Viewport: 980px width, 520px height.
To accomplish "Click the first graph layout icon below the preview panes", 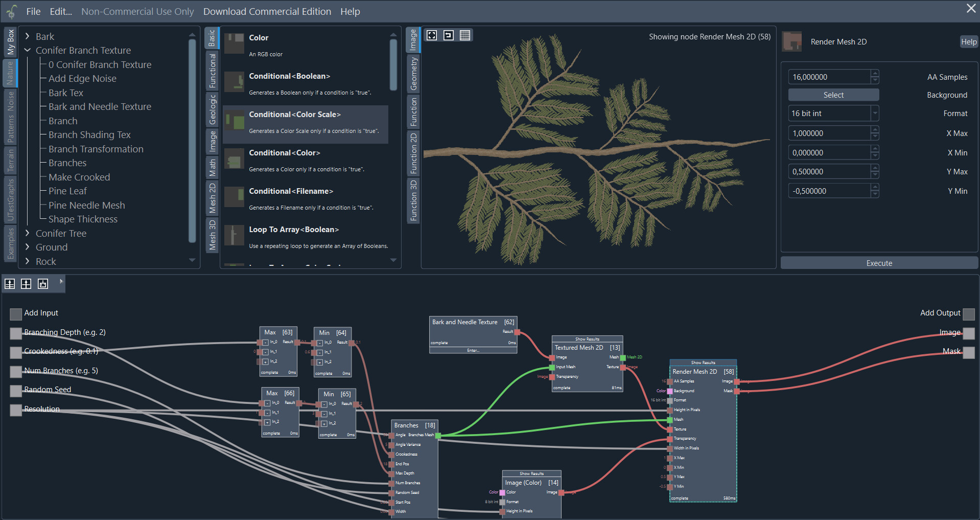I will click(x=9, y=284).
